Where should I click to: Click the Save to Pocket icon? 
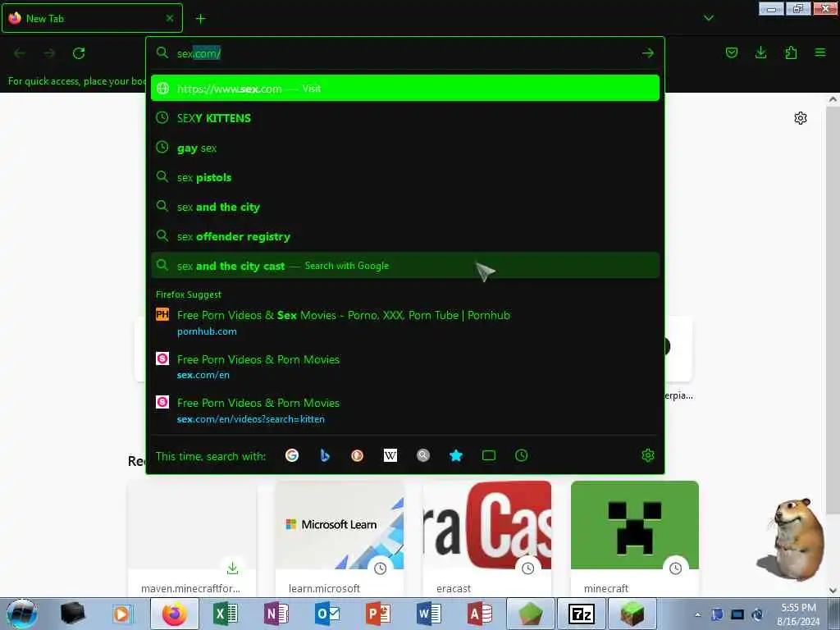(x=731, y=52)
